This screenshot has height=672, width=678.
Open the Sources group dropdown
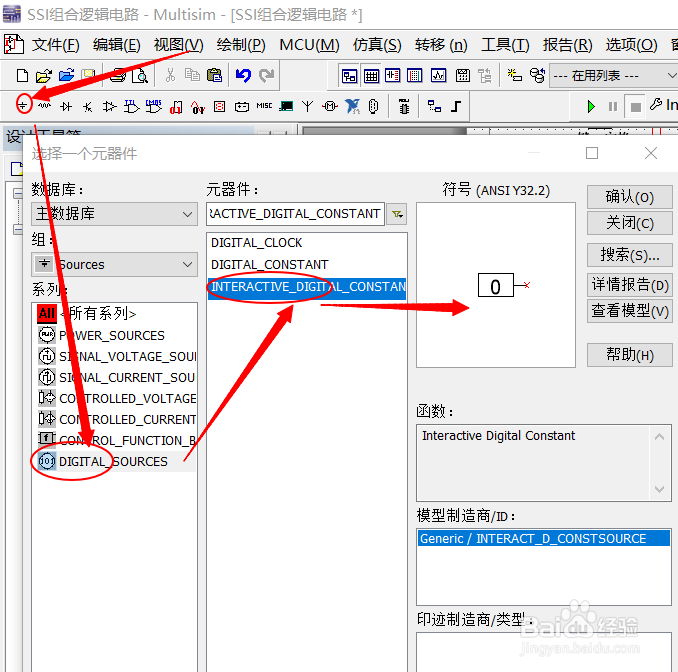tap(114, 264)
